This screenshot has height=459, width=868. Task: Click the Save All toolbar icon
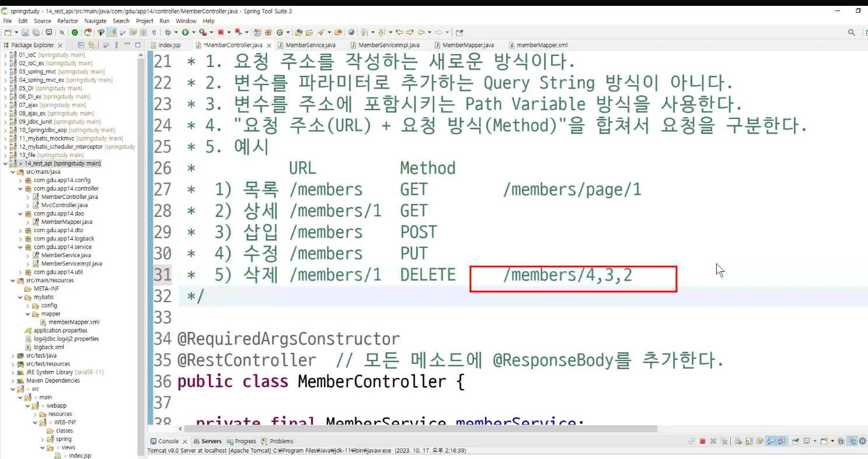[x=36, y=32]
